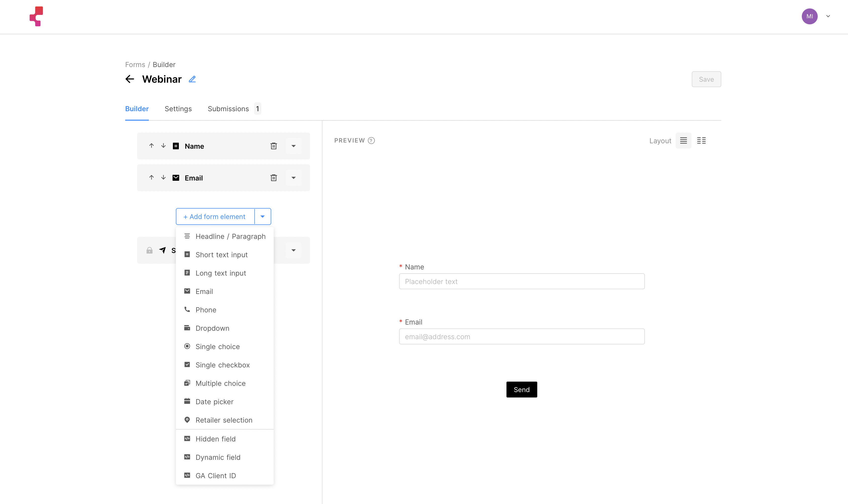
Task: Delete the Name field with trash icon
Action: pyautogui.click(x=273, y=146)
